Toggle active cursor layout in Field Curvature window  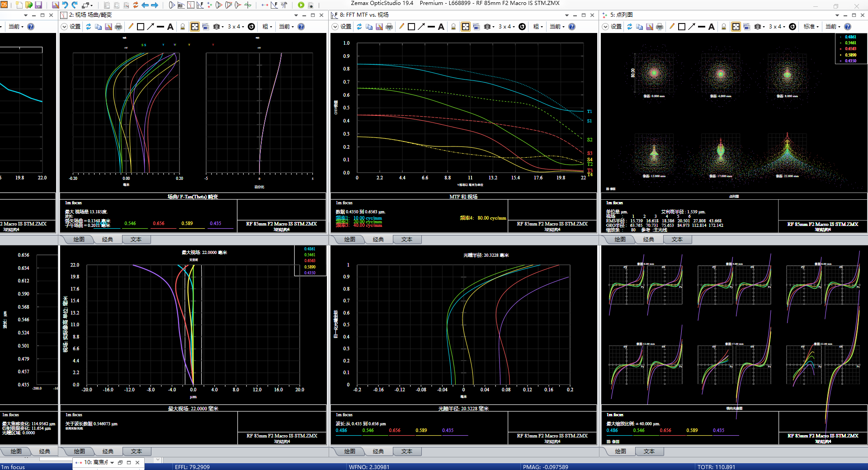point(195,27)
